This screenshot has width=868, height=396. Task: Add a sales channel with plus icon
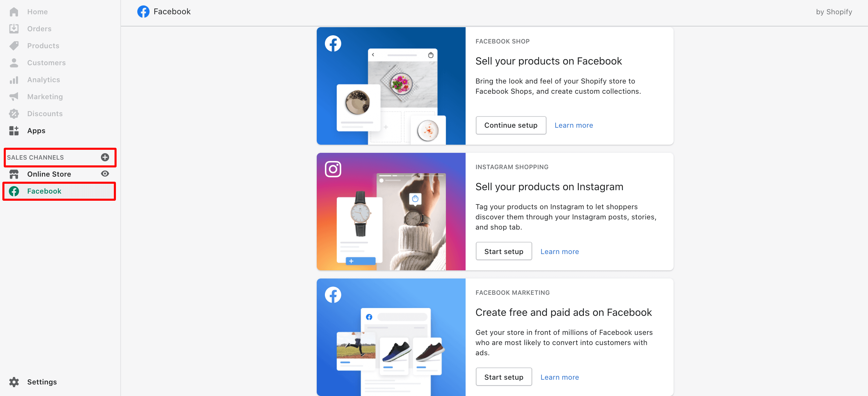point(105,157)
